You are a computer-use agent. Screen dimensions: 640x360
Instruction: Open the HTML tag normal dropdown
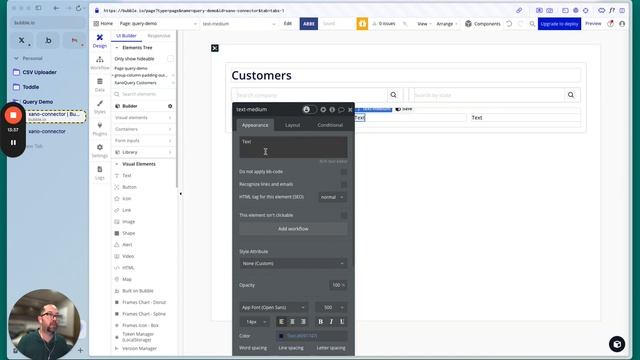[332, 197]
